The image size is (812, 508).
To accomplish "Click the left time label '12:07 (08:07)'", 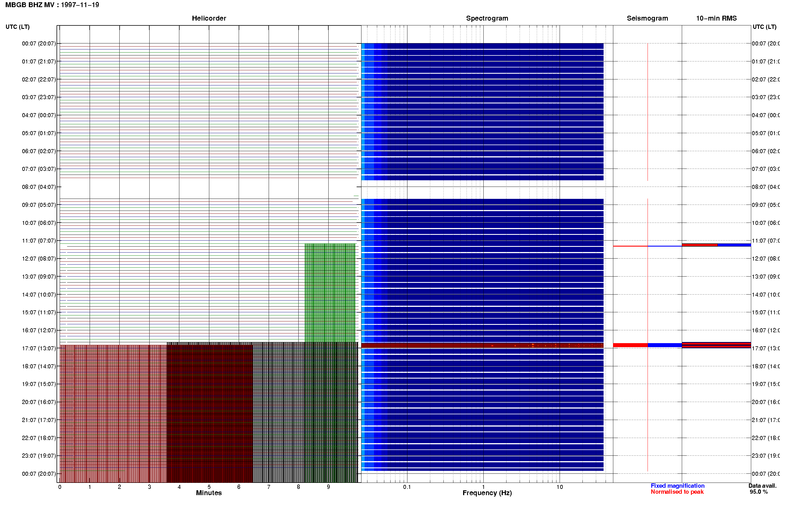I will pyautogui.click(x=39, y=259).
